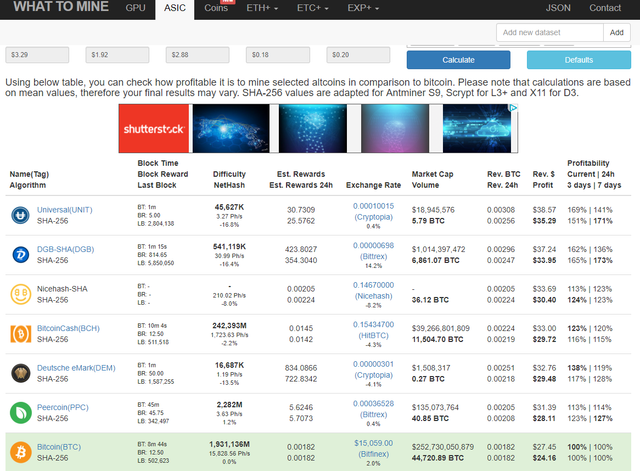Click the 45,627K difficulty value
The height and width of the screenshot is (471, 640).
[x=229, y=207]
